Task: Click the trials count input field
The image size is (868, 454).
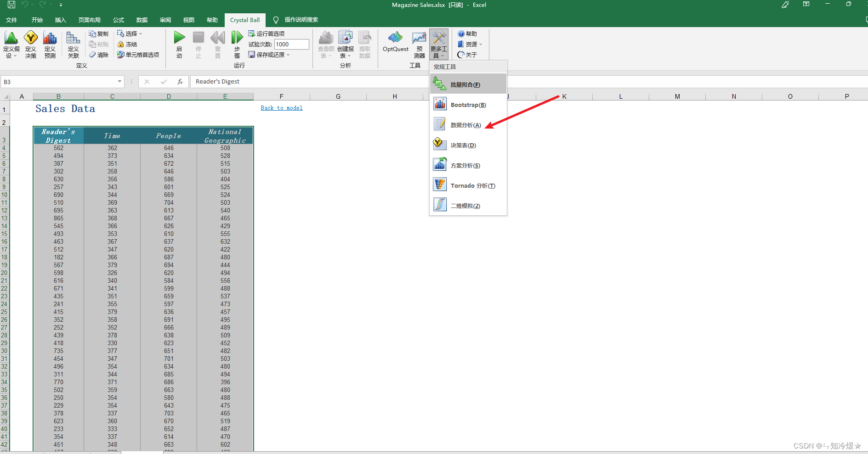Action: (x=292, y=44)
